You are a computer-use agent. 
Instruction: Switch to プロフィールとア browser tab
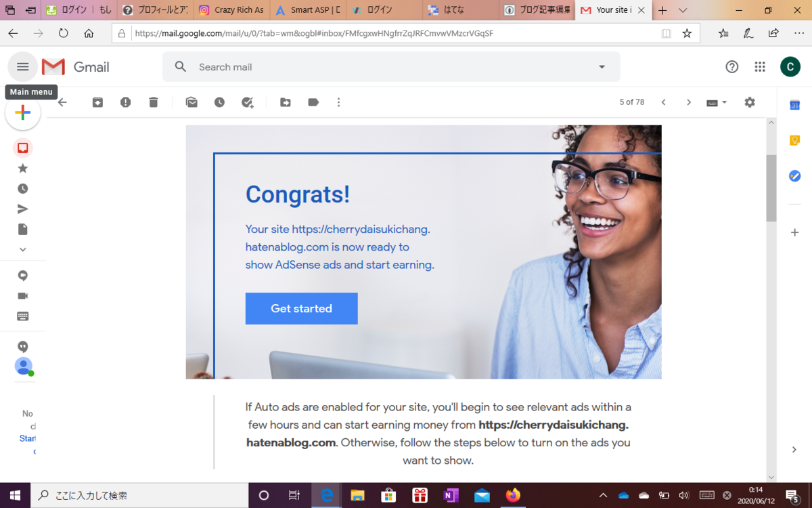pos(155,10)
